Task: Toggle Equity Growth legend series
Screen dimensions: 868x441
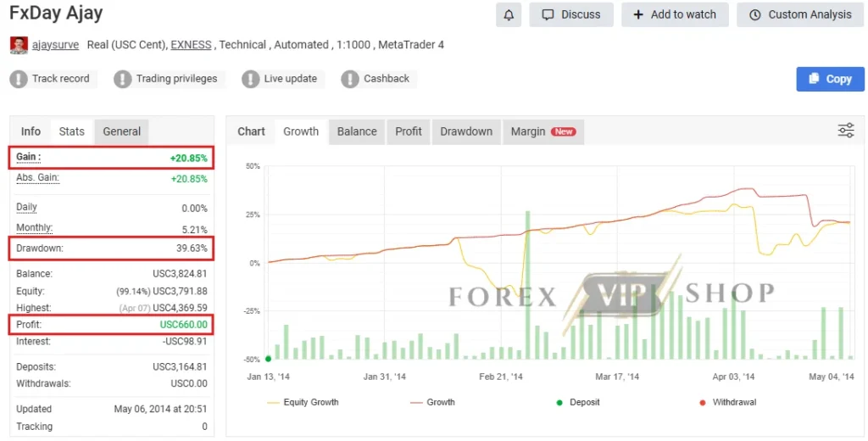Action: 303,402
